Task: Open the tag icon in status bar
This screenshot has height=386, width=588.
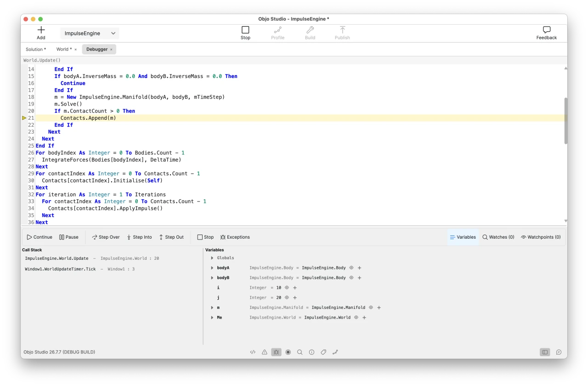Action: [323, 352]
